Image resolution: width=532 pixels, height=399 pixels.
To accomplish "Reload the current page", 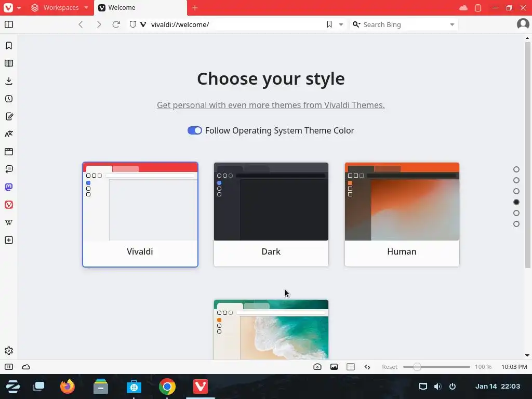I will tap(116, 24).
